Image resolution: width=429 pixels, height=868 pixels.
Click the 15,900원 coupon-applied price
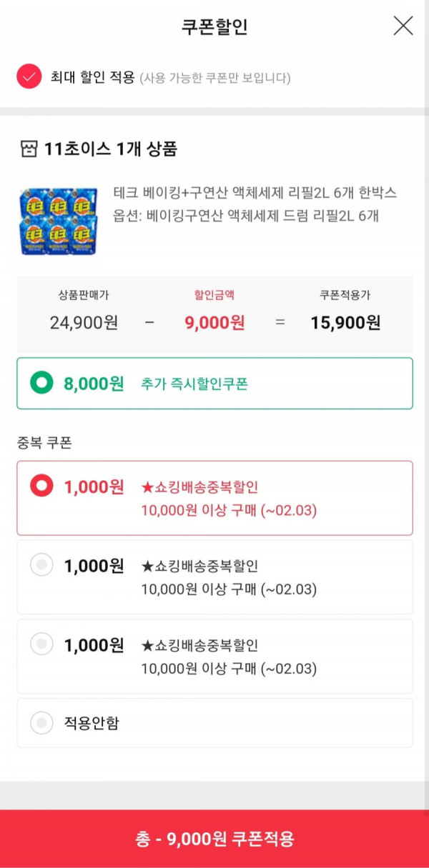[x=345, y=322]
